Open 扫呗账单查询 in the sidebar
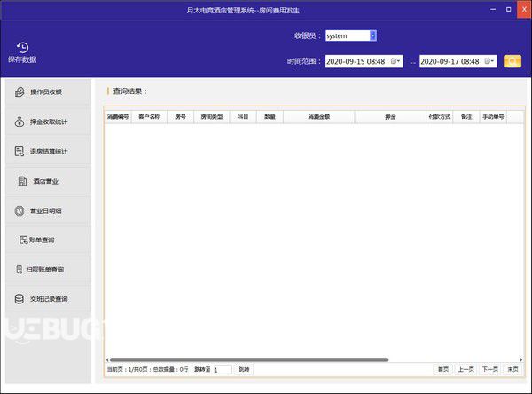Screen dimensions: 532x394 (x=48, y=270)
